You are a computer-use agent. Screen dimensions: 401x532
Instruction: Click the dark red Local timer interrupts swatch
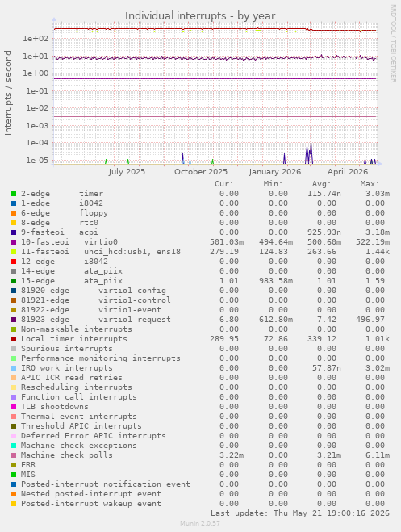coord(14,339)
